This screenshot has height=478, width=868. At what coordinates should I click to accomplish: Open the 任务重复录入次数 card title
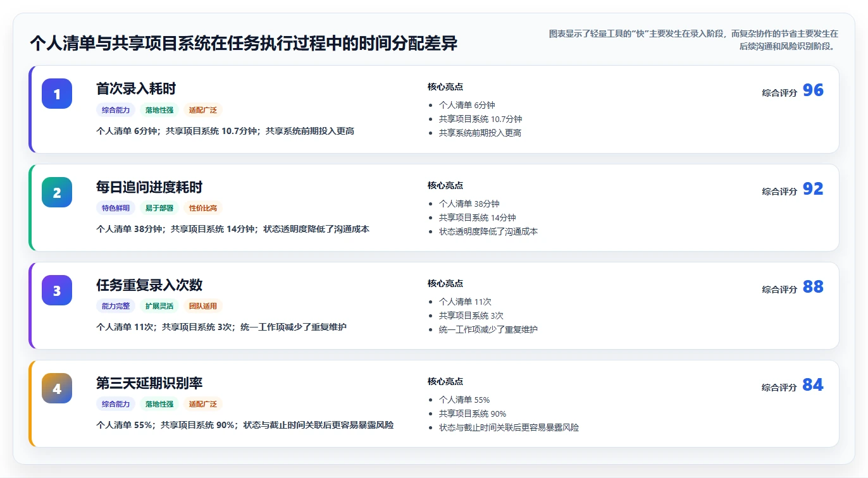pyautogui.click(x=149, y=285)
